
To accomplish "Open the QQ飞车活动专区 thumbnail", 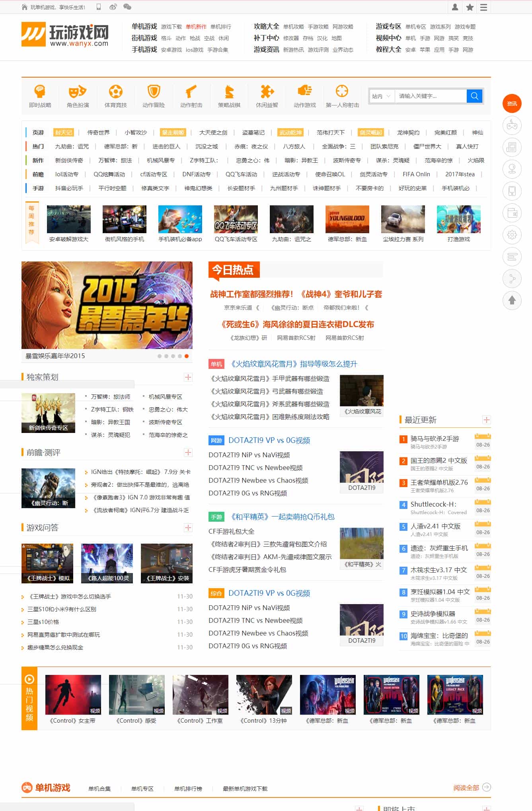I will pos(236,219).
